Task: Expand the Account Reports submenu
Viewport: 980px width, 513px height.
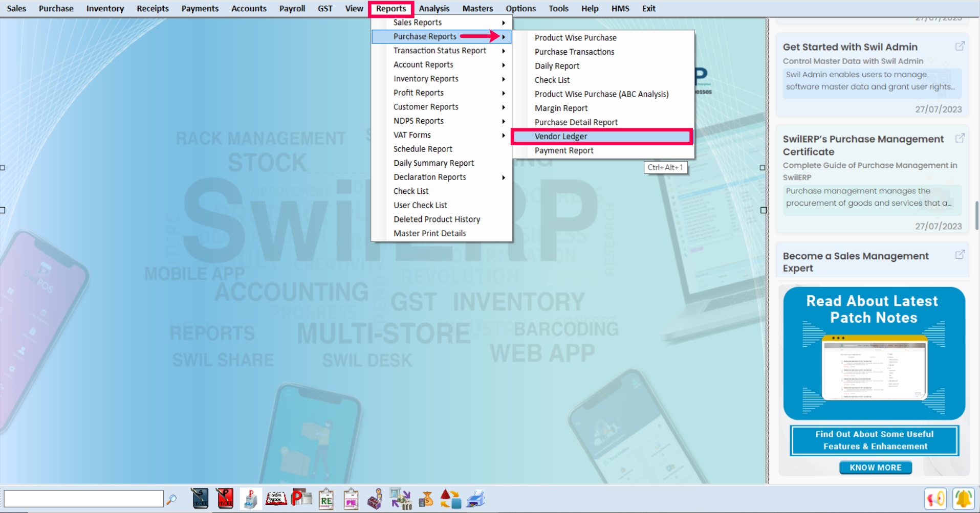Action: click(x=442, y=64)
